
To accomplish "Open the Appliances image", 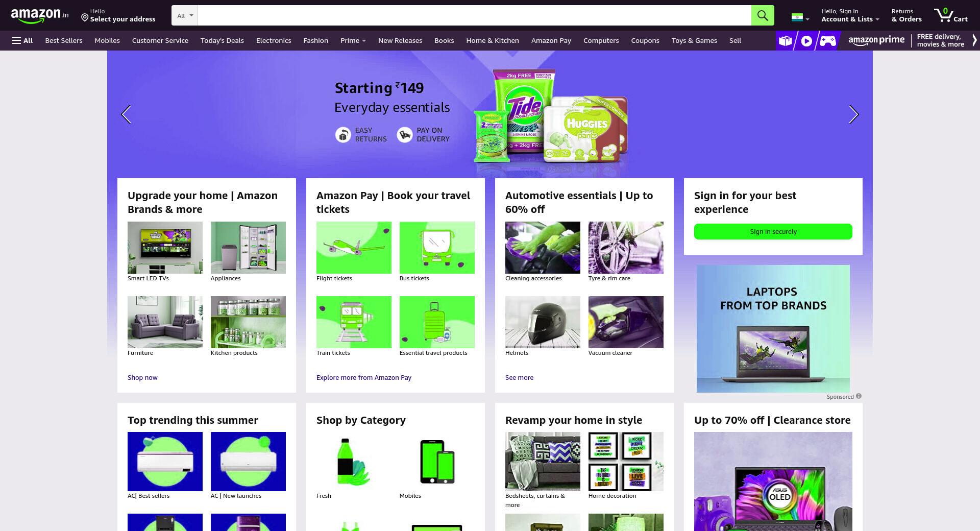I will pyautogui.click(x=248, y=248).
